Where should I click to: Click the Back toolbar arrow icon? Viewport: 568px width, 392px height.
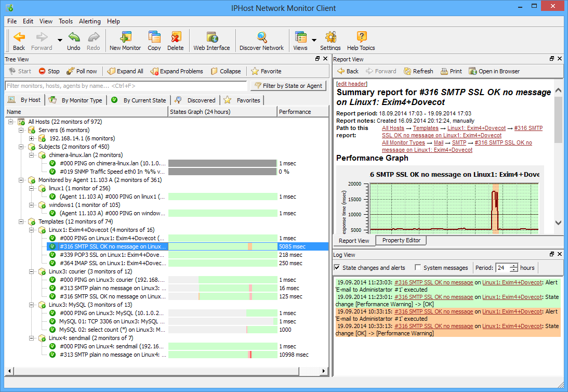pyautogui.click(x=19, y=37)
